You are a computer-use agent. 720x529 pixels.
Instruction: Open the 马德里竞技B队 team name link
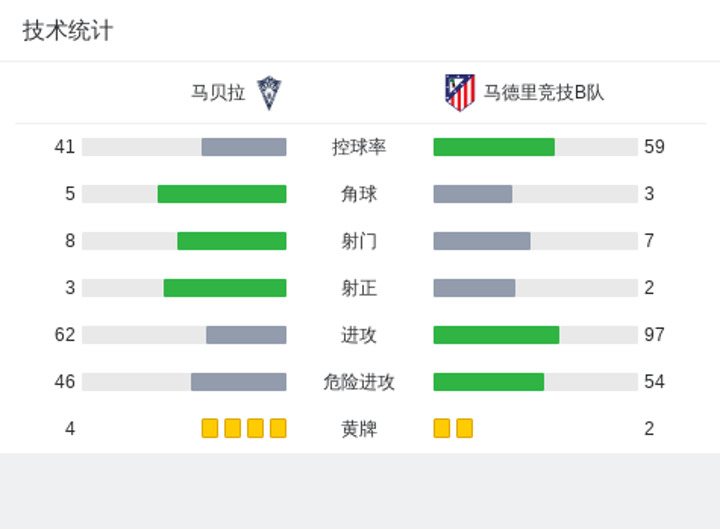tap(544, 93)
